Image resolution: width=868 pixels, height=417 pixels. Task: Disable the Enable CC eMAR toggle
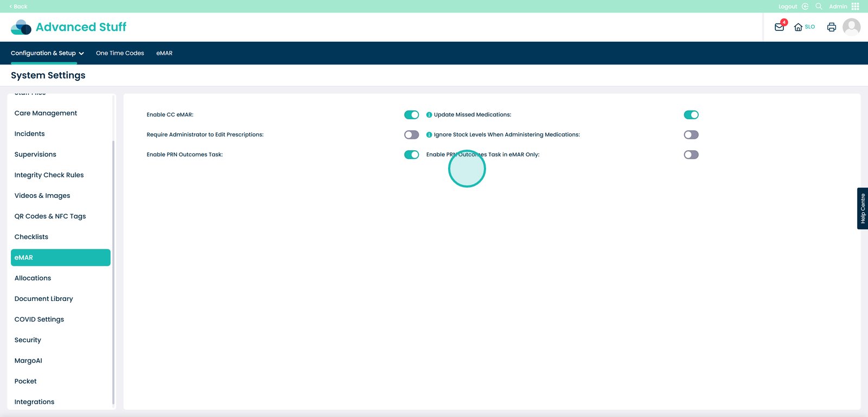click(411, 115)
